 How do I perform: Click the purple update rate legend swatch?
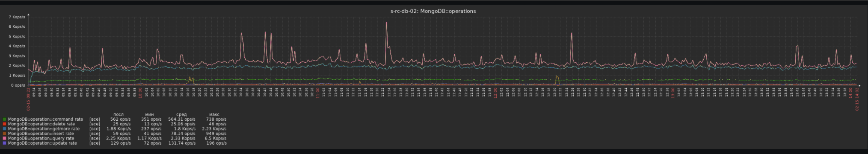click(x=4, y=143)
